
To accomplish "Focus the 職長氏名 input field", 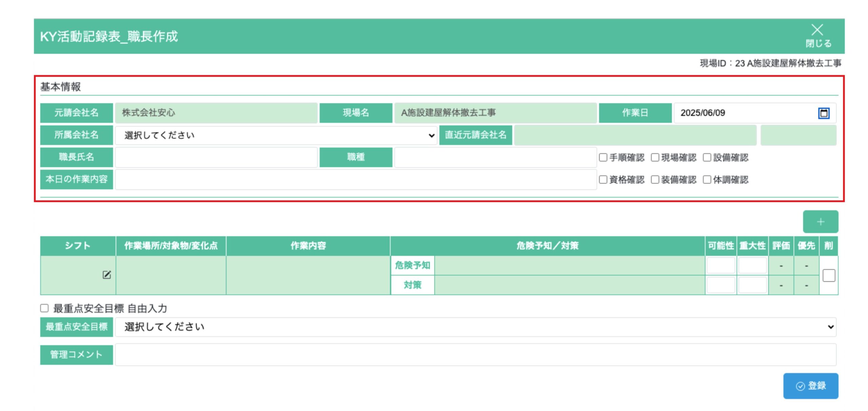I will point(216,157).
